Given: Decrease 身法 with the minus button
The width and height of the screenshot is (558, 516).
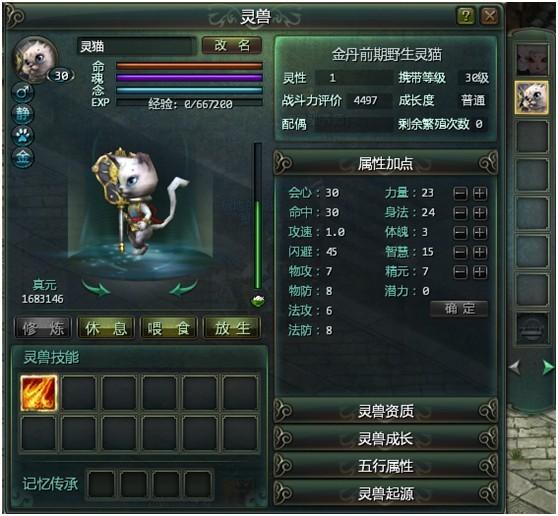Looking at the screenshot, I should [x=460, y=213].
